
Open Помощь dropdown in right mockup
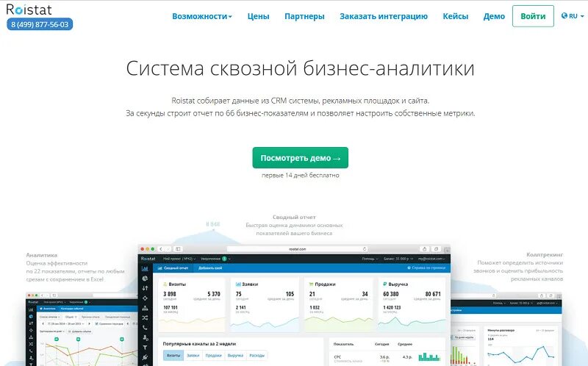[498, 303]
